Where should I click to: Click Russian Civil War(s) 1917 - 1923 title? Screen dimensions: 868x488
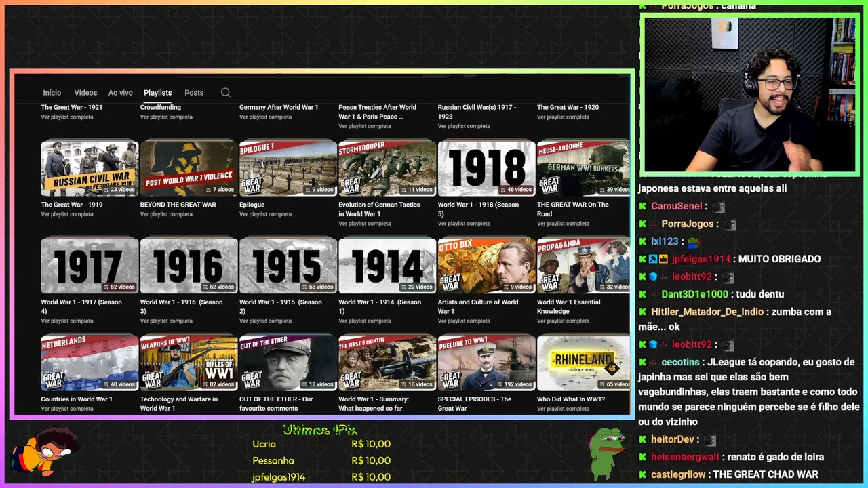[477, 112]
